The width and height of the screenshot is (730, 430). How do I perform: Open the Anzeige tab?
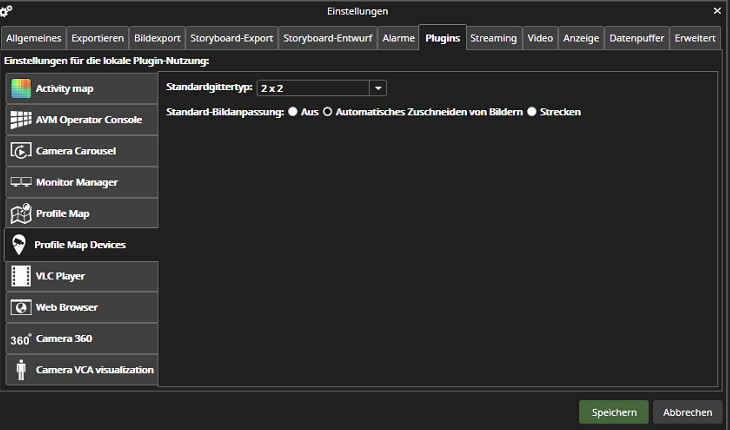(581, 38)
